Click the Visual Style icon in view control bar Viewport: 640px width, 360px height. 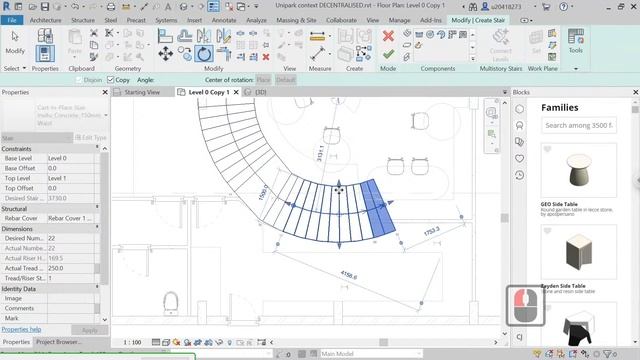tap(166, 342)
